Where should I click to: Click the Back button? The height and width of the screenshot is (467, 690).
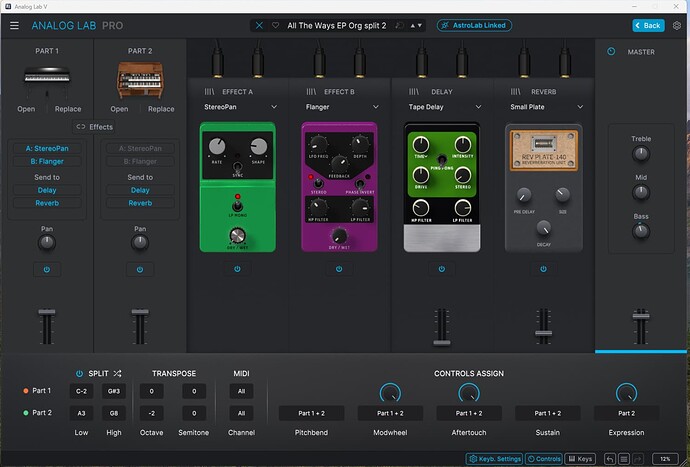click(648, 25)
